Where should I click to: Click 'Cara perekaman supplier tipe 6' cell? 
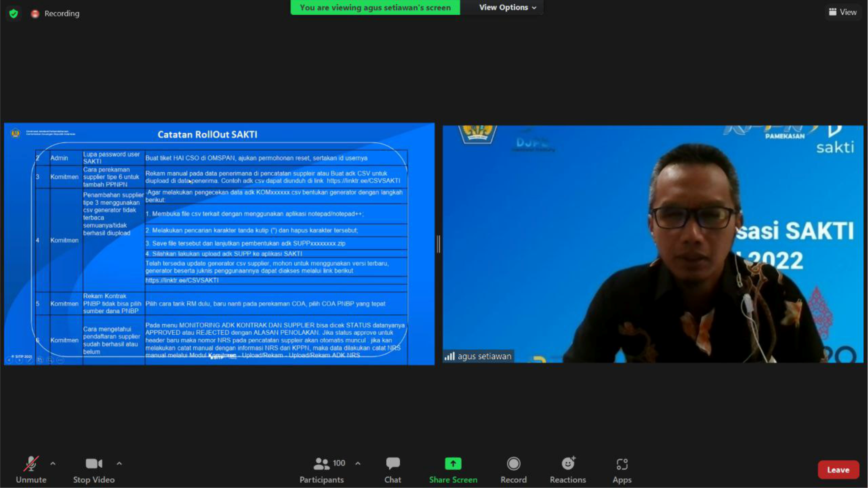pos(114,177)
